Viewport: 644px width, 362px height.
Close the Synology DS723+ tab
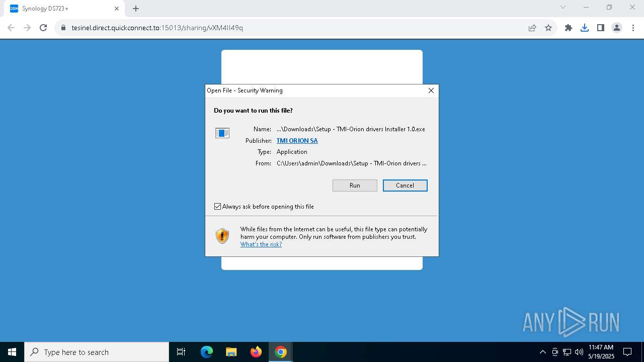pos(116,9)
